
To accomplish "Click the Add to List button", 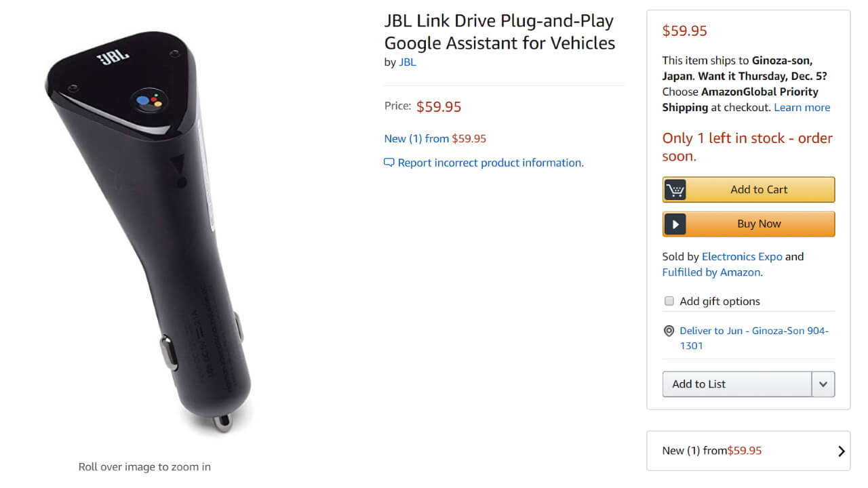I will click(x=736, y=384).
